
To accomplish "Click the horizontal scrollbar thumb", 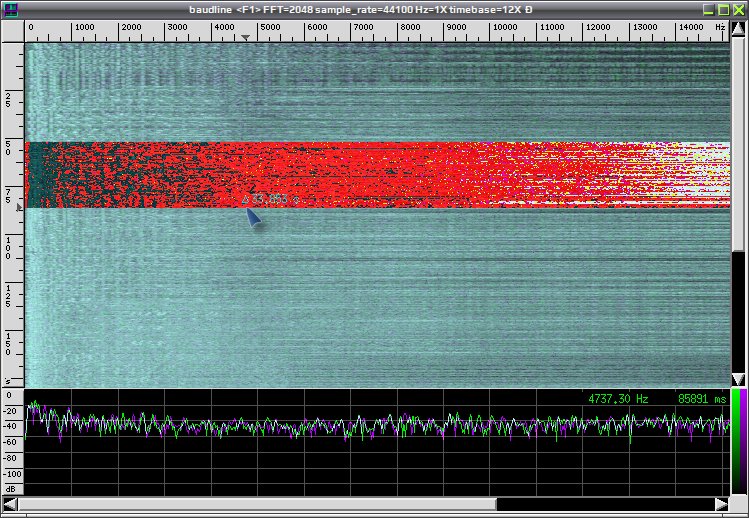I will point(257,504).
